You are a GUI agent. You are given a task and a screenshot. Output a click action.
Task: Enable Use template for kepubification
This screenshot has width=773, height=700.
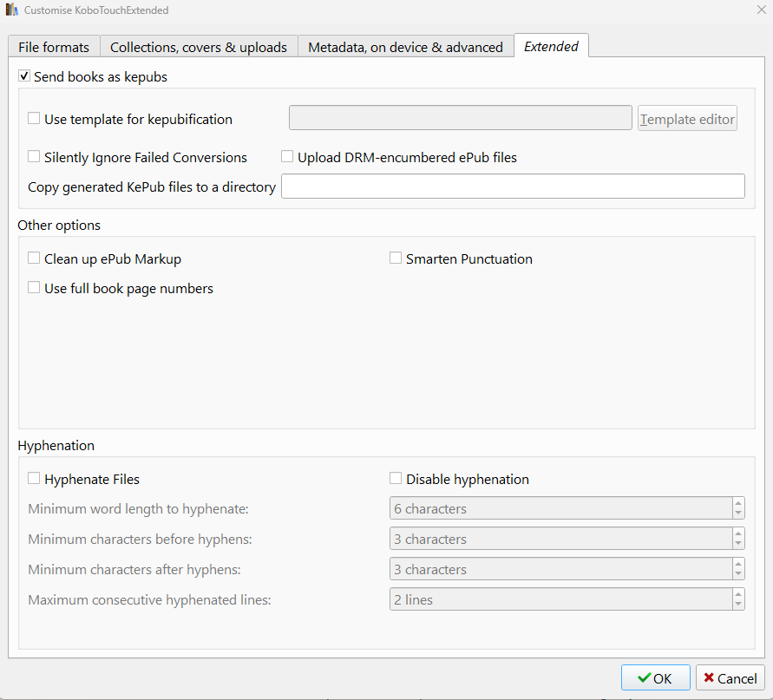coord(34,119)
